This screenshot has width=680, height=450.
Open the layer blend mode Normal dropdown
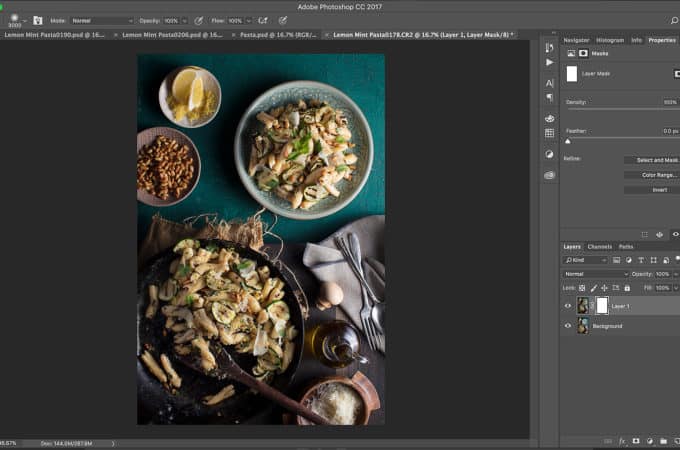coord(596,274)
